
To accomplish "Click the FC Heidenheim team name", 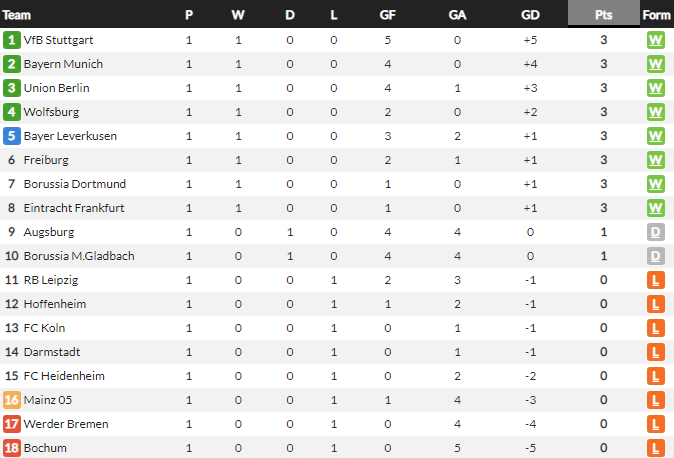I will coord(64,376).
